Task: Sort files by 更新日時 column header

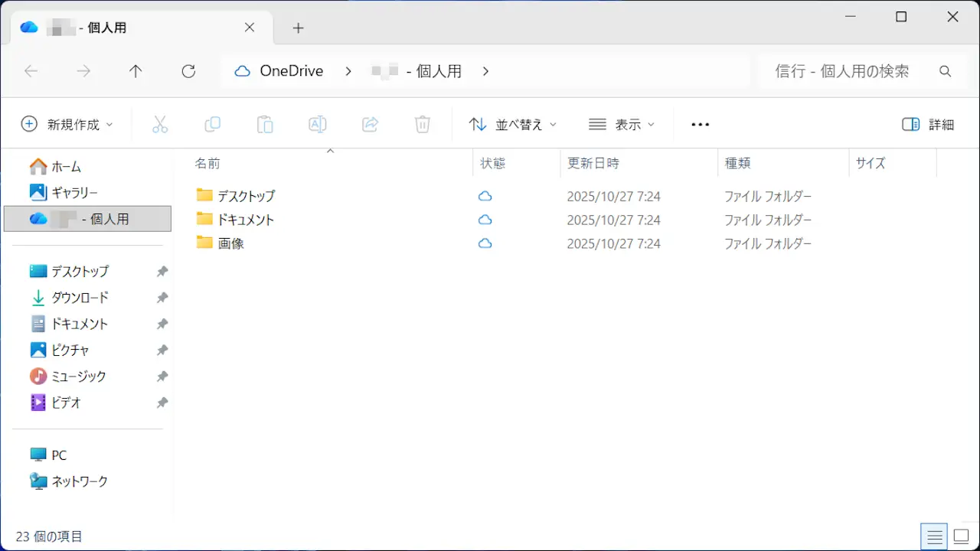Action: point(593,163)
